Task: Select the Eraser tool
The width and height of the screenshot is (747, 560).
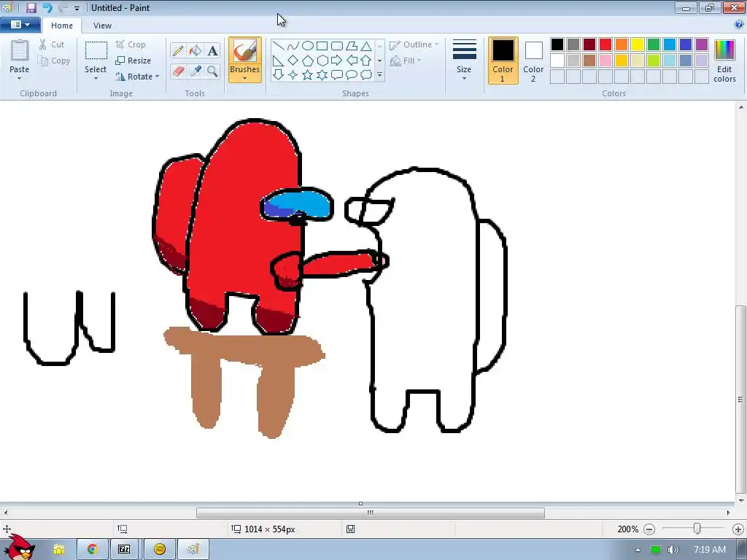Action: pyautogui.click(x=178, y=71)
